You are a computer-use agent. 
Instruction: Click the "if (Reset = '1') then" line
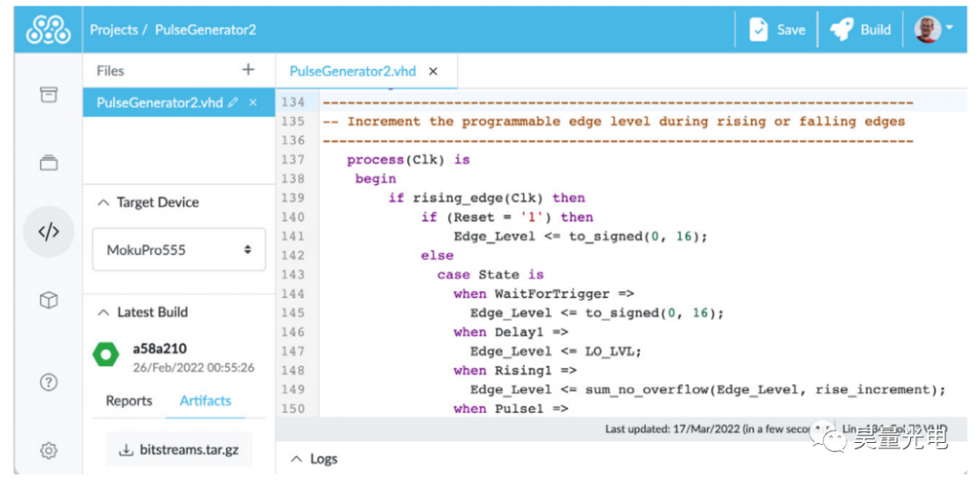[507, 217]
